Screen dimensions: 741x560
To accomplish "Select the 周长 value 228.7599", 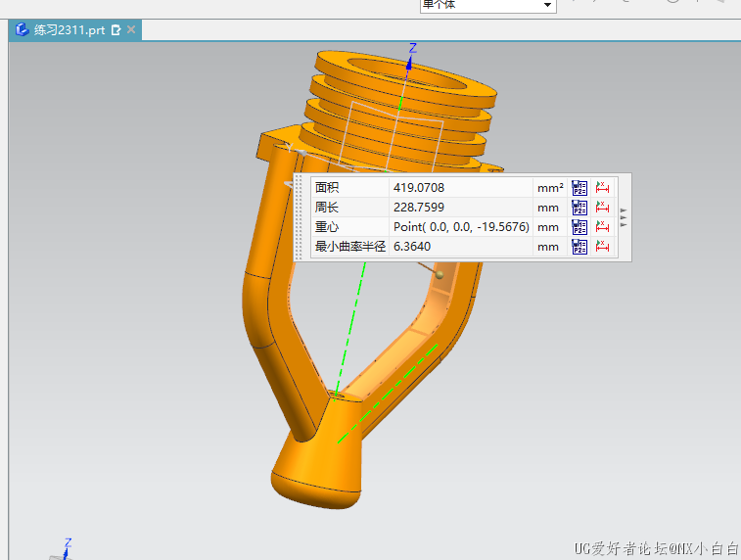I will [x=419, y=207].
